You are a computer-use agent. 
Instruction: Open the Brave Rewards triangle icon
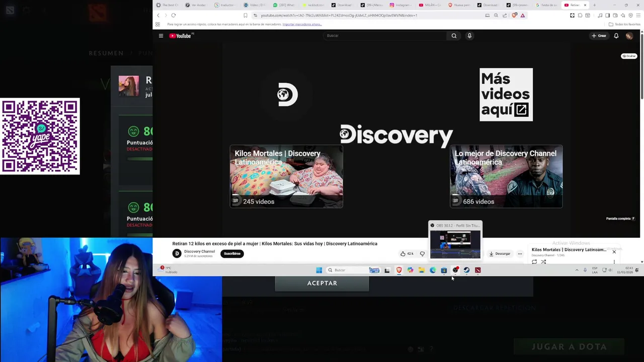pyautogui.click(x=523, y=15)
